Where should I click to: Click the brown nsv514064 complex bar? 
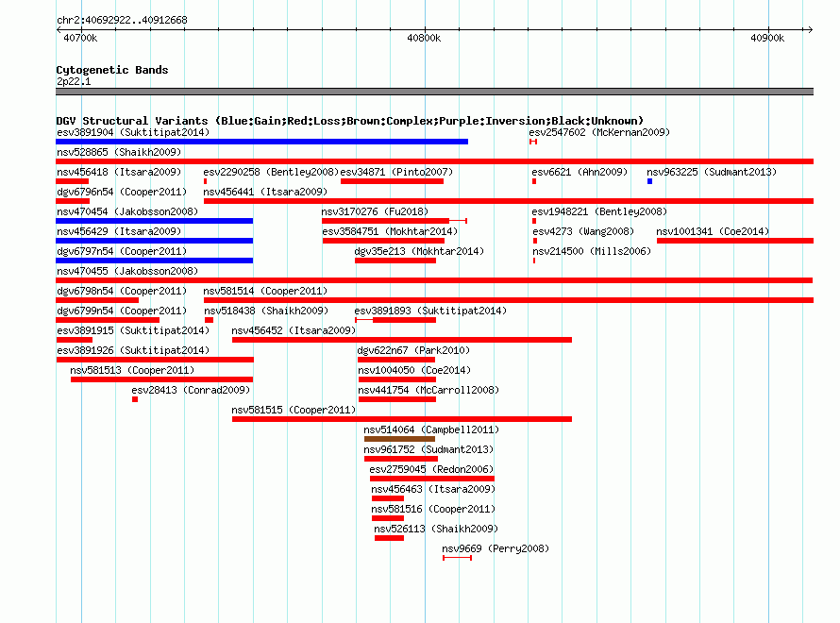[x=399, y=439]
